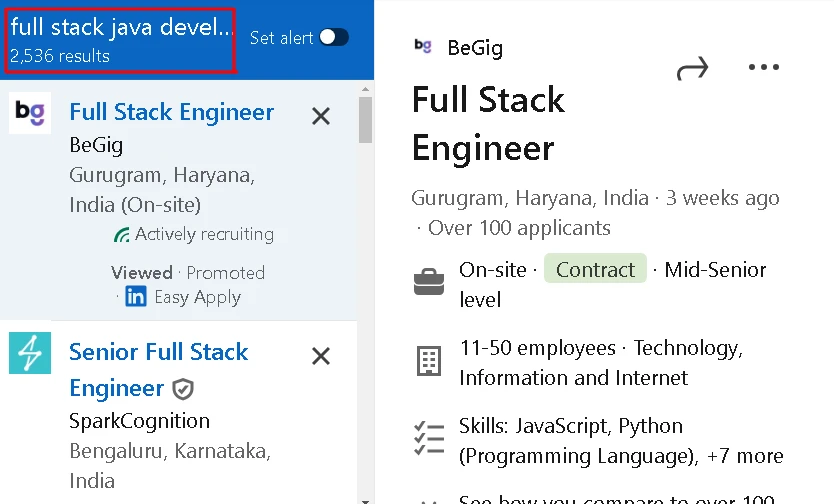This screenshot has width=834, height=504.
Task: Click the Skills: JavaScript, Python +7 more text
Action: (x=621, y=441)
